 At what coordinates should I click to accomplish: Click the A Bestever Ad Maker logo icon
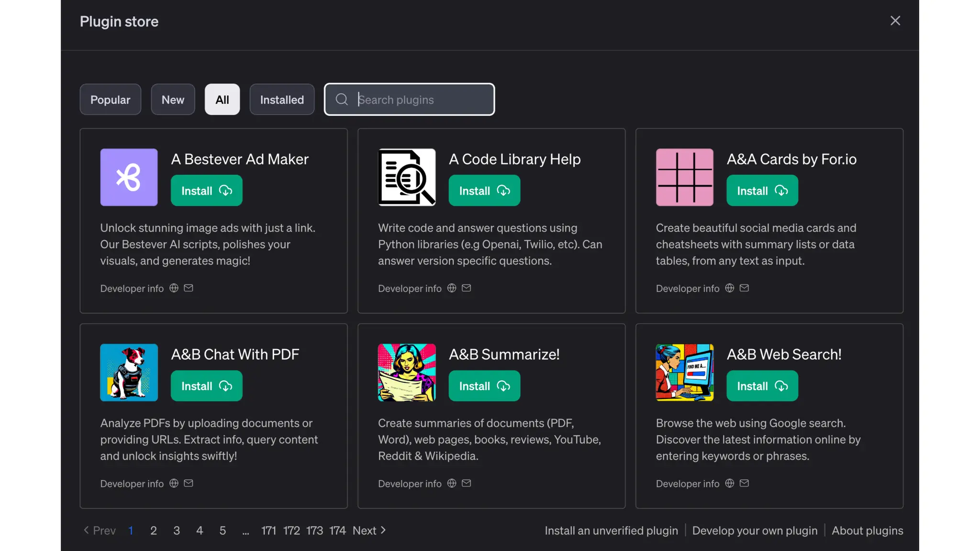pyautogui.click(x=129, y=177)
